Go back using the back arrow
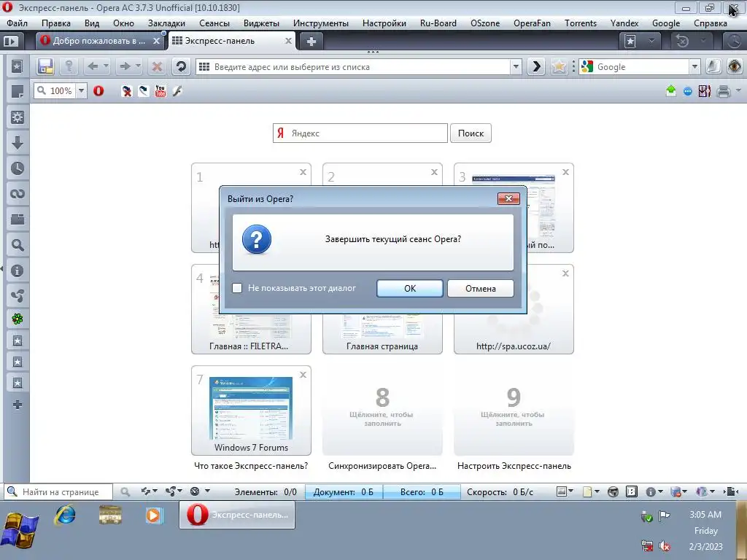 [x=93, y=66]
